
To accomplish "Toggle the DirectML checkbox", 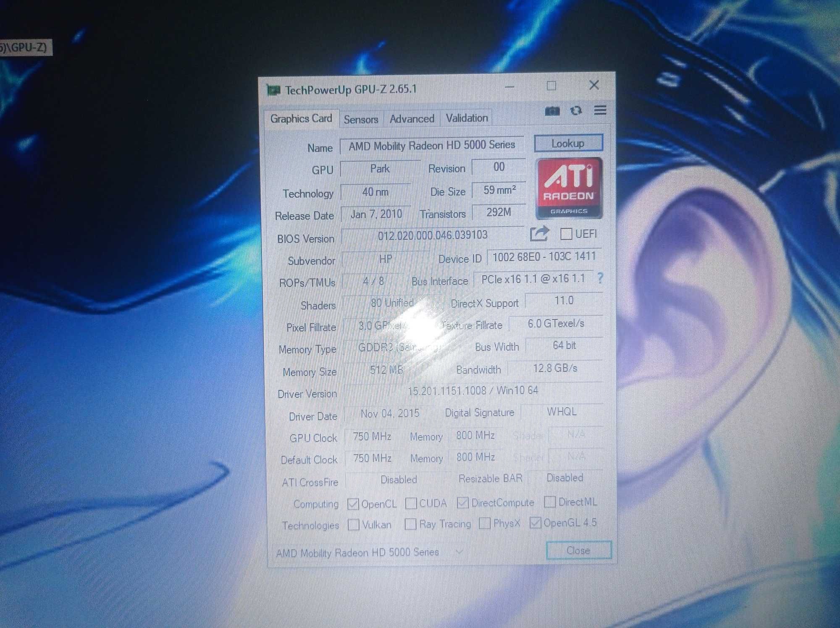I will (549, 502).
